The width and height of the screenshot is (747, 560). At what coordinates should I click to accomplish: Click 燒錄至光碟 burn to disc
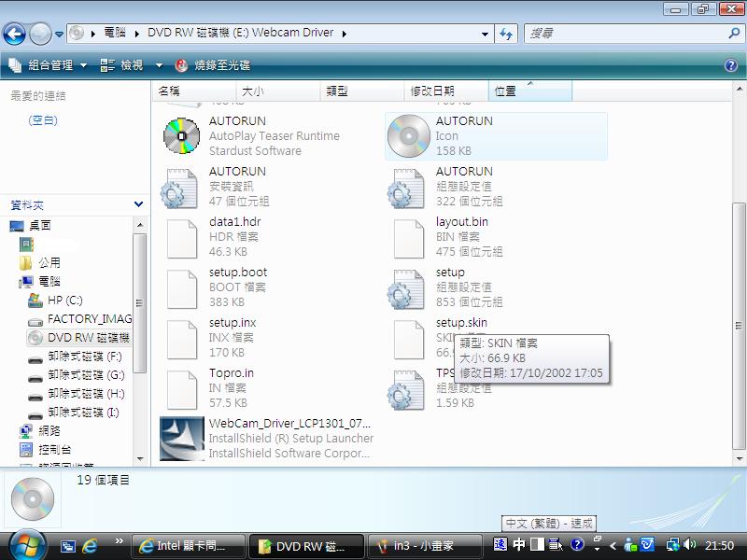[213, 65]
